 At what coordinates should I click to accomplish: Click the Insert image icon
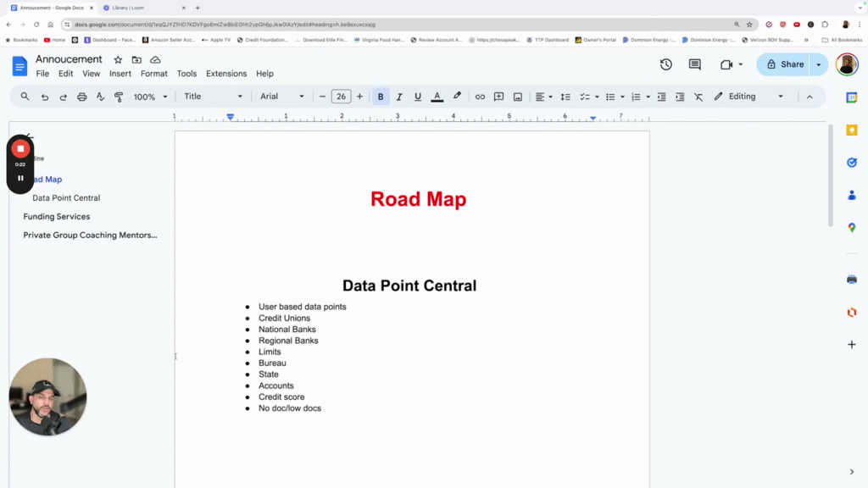[x=518, y=97]
